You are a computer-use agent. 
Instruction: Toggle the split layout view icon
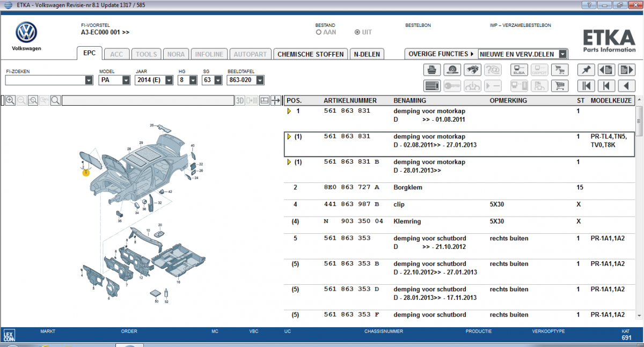point(265,100)
